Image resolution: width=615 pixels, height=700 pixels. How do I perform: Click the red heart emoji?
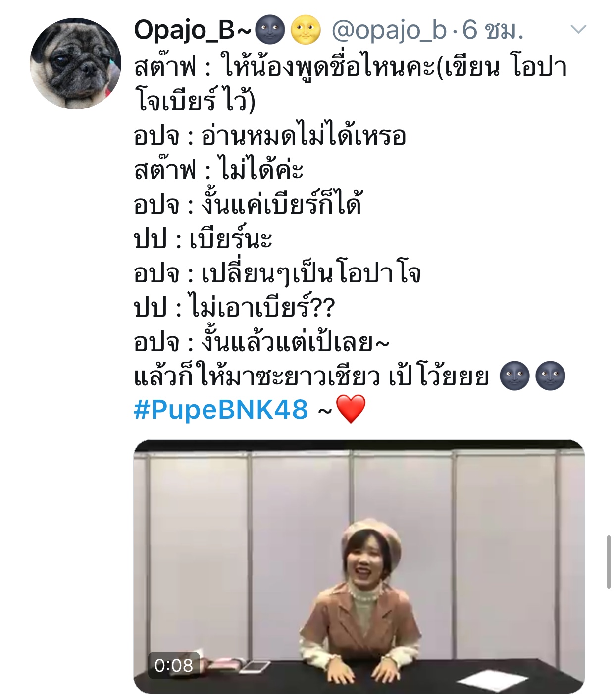(x=351, y=409)
